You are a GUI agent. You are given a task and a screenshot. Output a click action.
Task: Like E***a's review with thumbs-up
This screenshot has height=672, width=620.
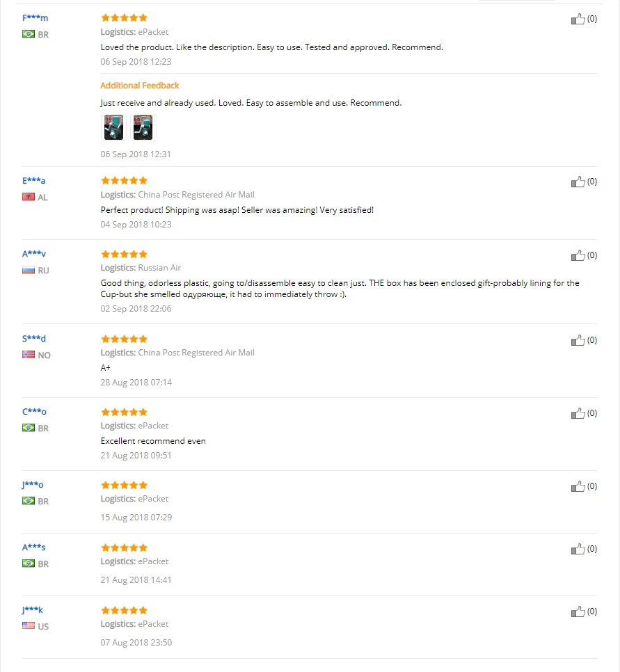[578, 182]
